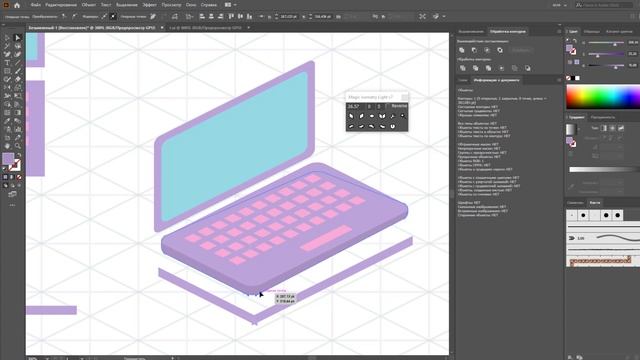
Task: Open Document Info panel options menu
Action: point(559,80)
